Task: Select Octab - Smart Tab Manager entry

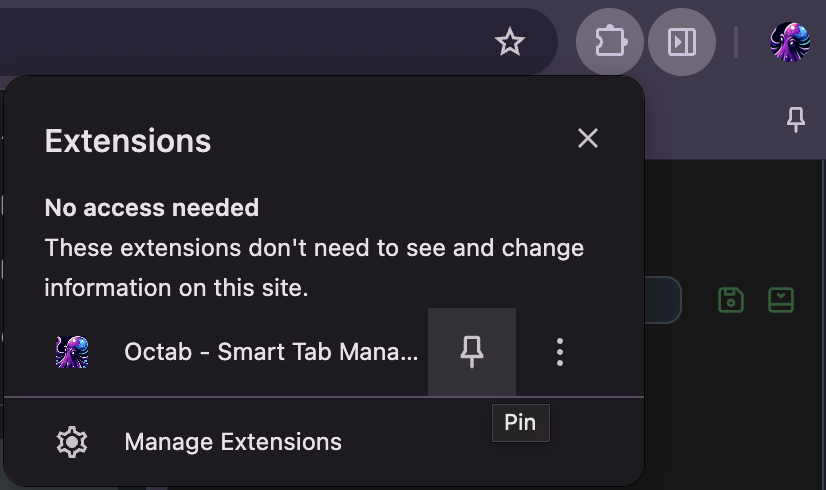Action: click(270, 352)
